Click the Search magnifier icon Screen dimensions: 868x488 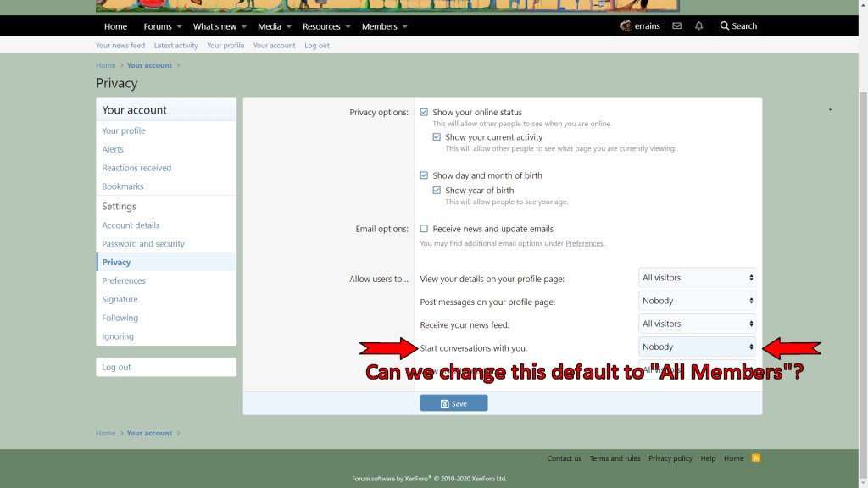725,26
